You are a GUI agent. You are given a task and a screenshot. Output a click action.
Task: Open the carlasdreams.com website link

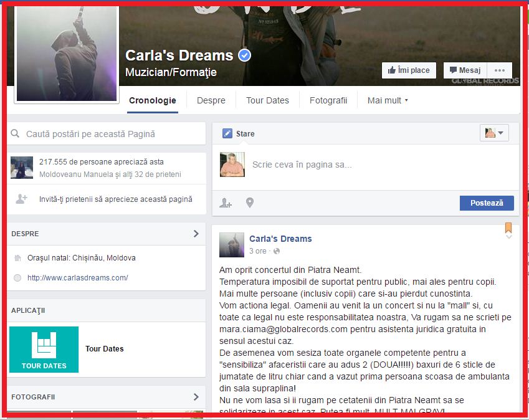[x=77, y=278]
